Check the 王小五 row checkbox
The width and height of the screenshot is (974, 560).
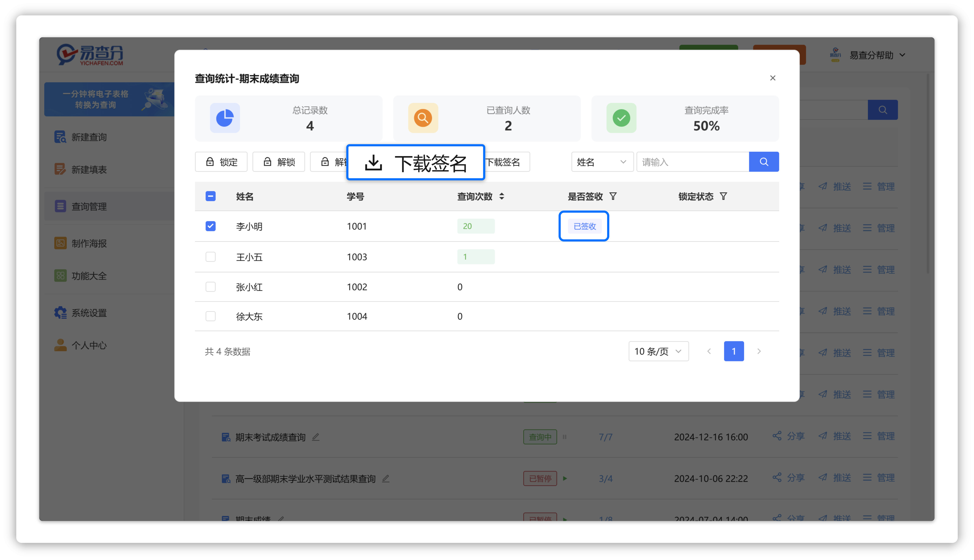210,256
